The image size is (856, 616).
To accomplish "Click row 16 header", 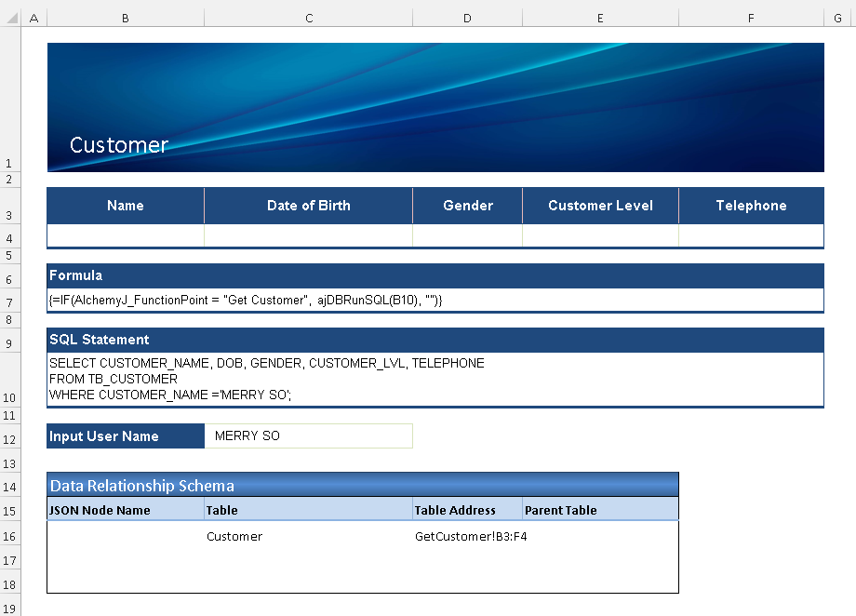I will click(x=10, y=537).
